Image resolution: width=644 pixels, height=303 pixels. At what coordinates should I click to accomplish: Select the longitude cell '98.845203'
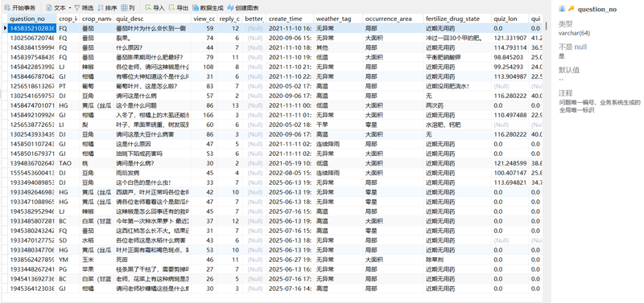(x=510, y=57)
